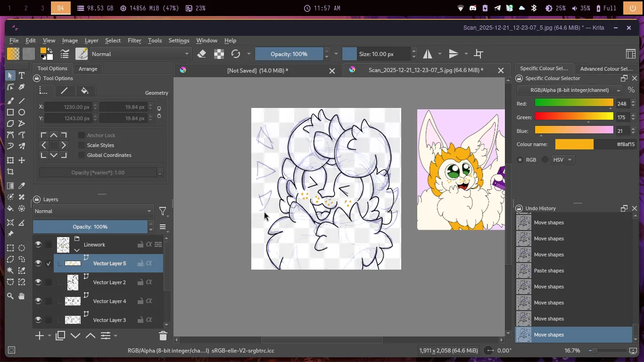Pick the Ellipse shape tool
Image resolution: width=644 pixels, height=362 pixels.
tap(22, 112)
